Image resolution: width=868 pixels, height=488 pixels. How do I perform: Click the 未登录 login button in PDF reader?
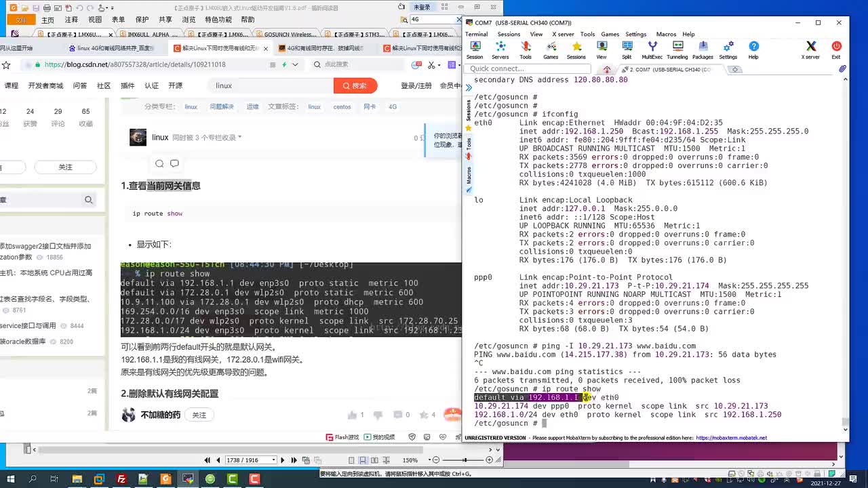click(422, 7)
